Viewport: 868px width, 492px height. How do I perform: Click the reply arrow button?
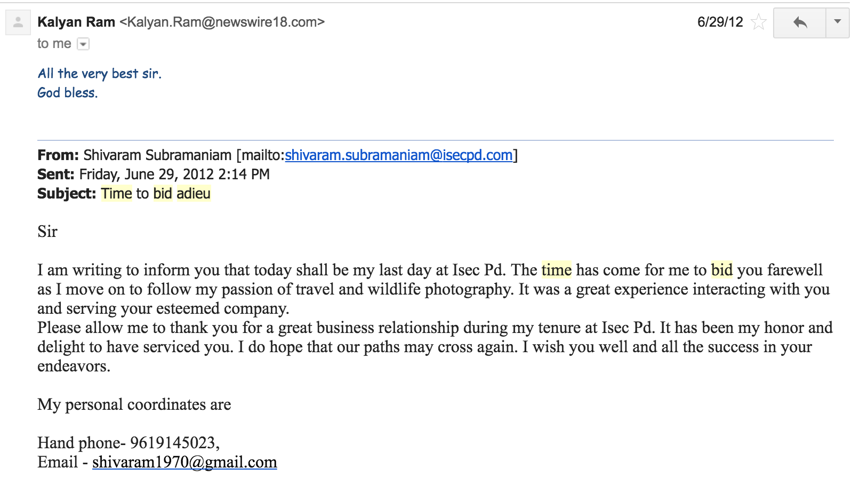coord(799,22)
